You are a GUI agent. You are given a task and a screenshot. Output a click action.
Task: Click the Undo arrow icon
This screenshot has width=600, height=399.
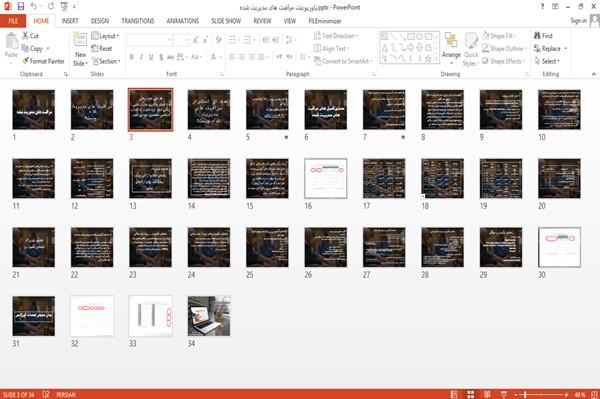(x=34, y=7)
